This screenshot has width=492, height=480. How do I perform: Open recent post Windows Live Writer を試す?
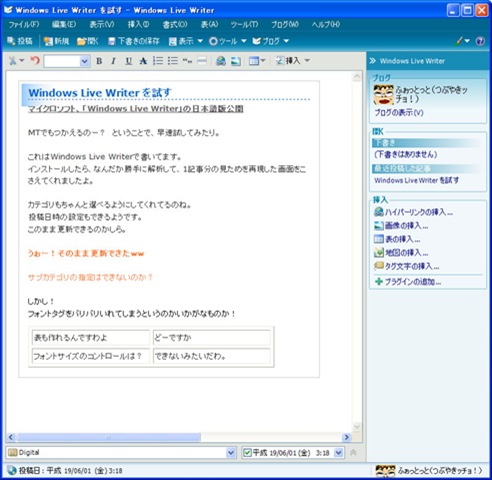pyautogui.click(x=417, y=180)
